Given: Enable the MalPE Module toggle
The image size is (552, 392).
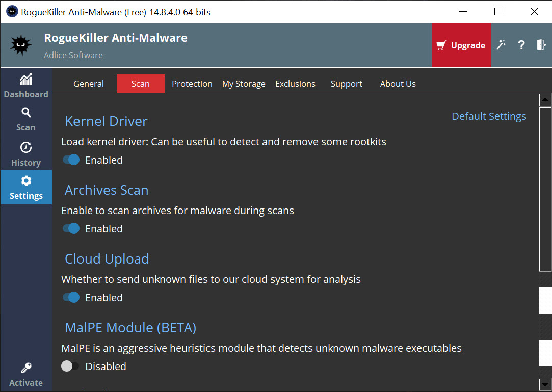Looking at the screenshot, I should point(70,367).
